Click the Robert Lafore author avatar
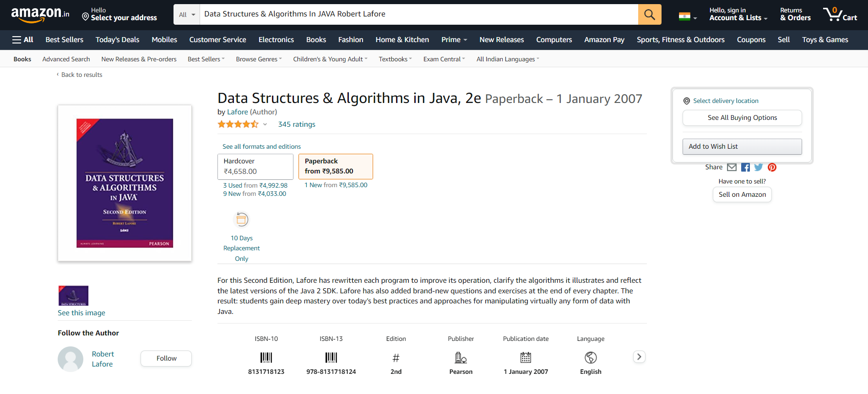 [71, 359]
